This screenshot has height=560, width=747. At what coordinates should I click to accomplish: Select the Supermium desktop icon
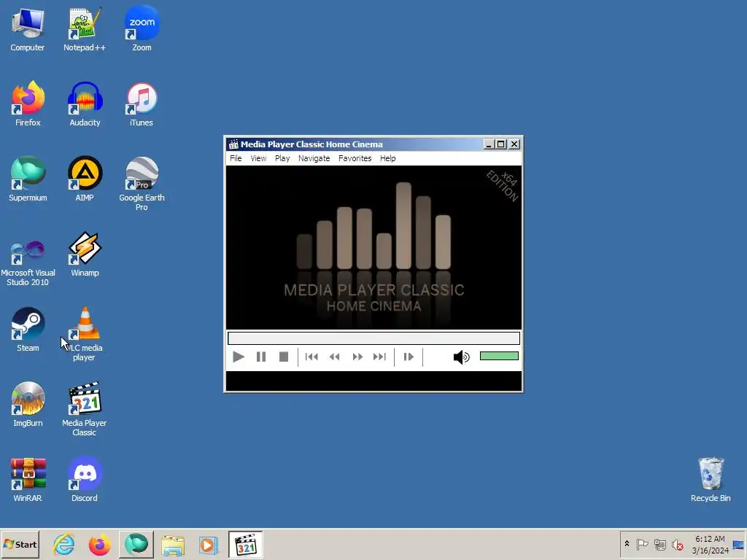click(28, 179)
